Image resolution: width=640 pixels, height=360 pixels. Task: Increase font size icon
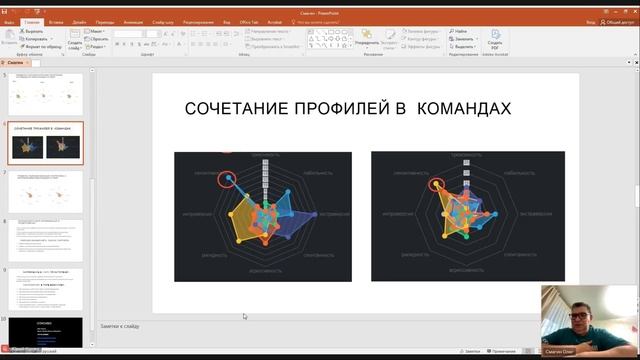point(165,34)
